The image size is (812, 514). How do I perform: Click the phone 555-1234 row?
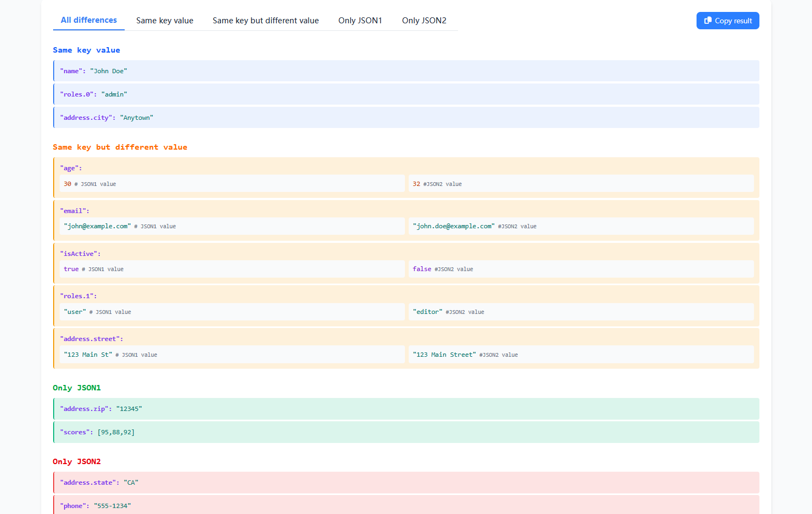click(x=405, y=505)
